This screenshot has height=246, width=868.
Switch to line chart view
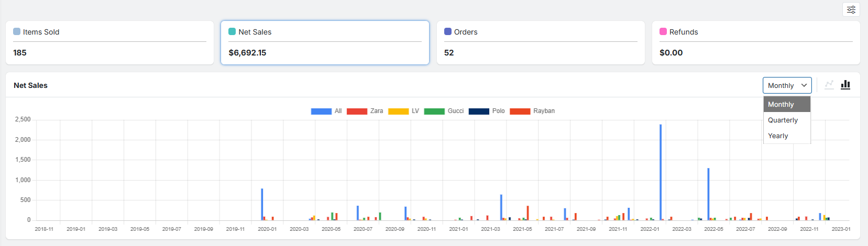(829, 85)
